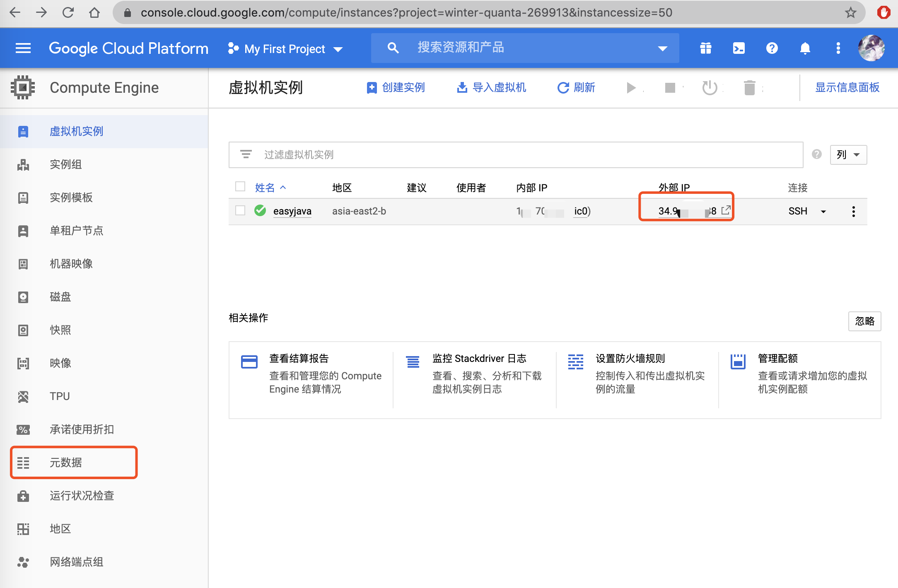
Task: Click the search magnifier icon
Action: [x=393, y=48]
